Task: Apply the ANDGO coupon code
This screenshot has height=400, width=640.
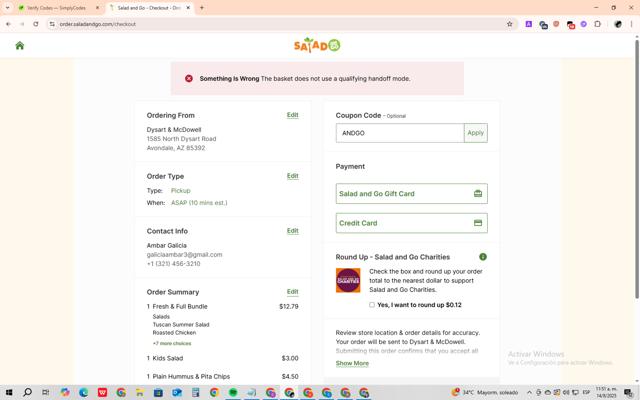Action: (476, 133)
